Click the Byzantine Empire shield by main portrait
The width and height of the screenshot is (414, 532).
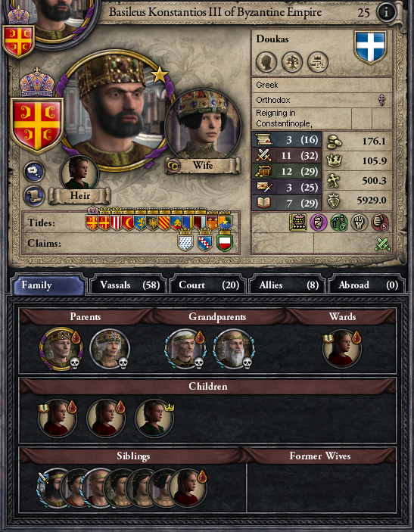[x=37, y=124]
